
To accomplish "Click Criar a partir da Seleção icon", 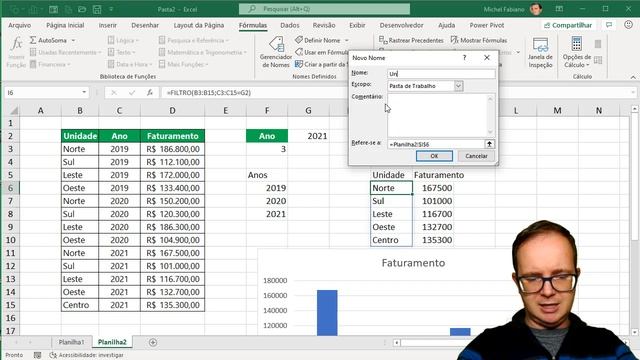I will (x=299, y=64).
